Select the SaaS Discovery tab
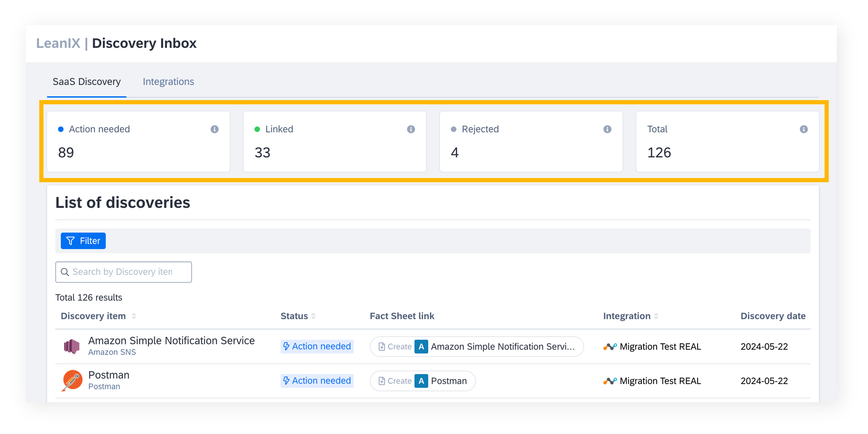The image size is (868, 434). point(87,82)
